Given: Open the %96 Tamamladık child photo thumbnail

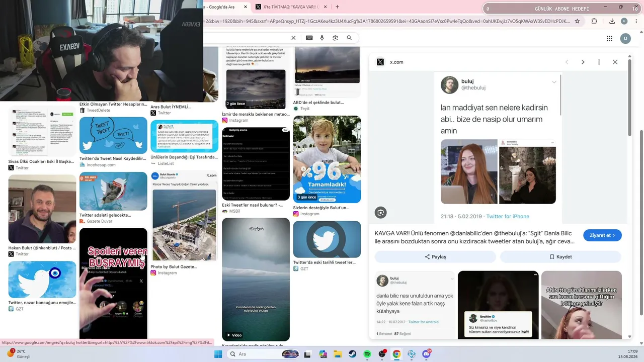Looking at the screenshot, I should click(327, 159).
